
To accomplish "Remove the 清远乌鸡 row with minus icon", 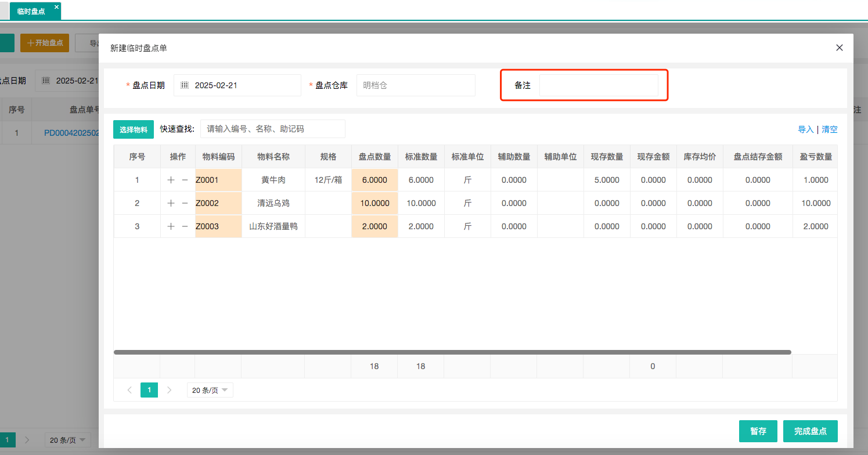I will click(x=185, y=203).
